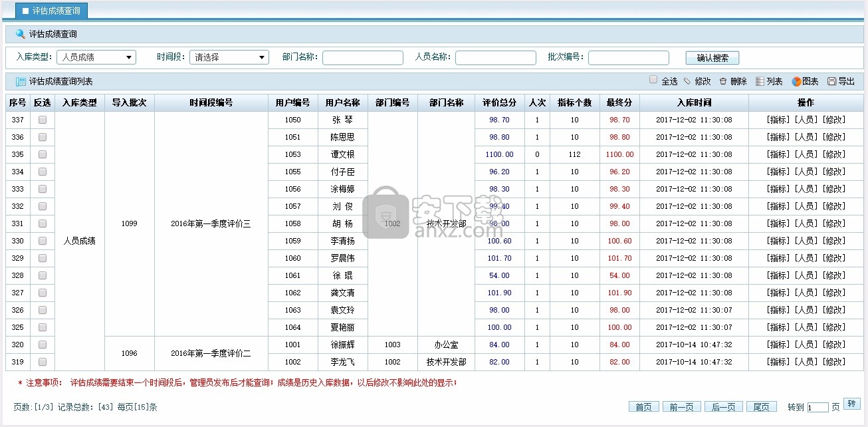Switch to the 评估成绩查询 tab
The width and height of the screenshot is (868, 427).
coord(51,11)
